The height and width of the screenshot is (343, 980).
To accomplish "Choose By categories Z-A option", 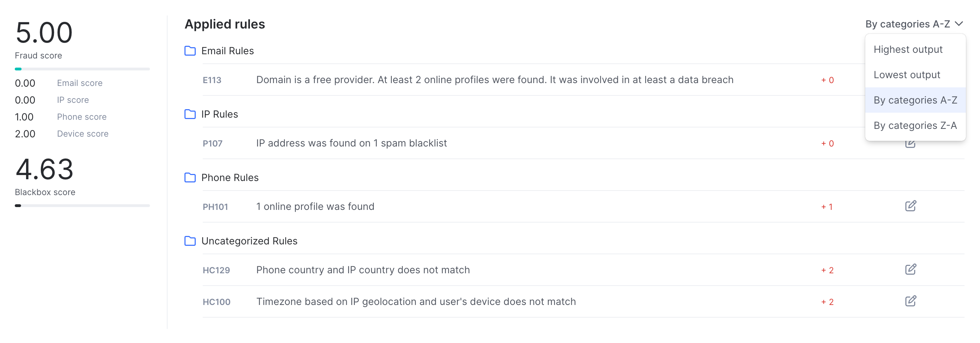I will (x=915, y=126).
